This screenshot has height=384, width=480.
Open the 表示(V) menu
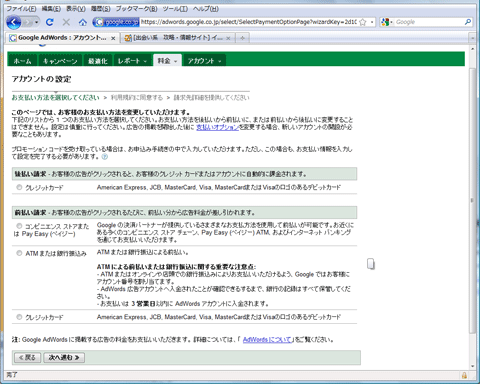76,9
